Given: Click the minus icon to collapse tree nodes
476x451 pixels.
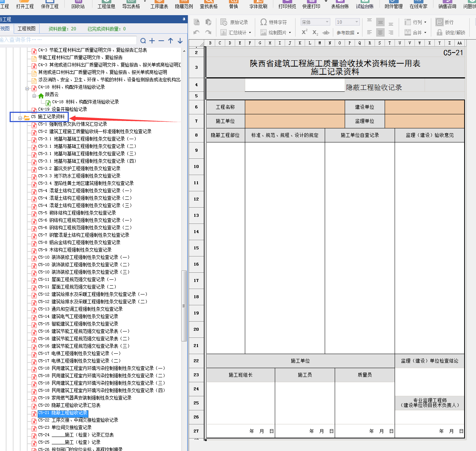Looking at the screenshot, I should point(161,40).
